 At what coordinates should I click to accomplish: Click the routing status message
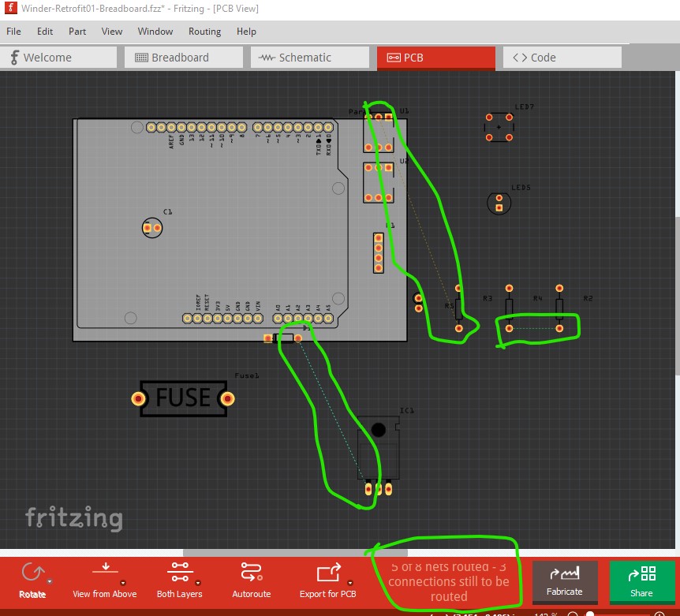tap(449, 581)
